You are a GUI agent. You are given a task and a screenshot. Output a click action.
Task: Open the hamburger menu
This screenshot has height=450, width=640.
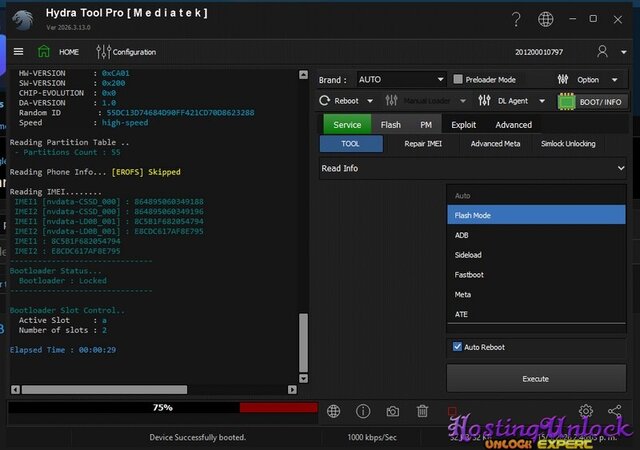tap(18, 52)
